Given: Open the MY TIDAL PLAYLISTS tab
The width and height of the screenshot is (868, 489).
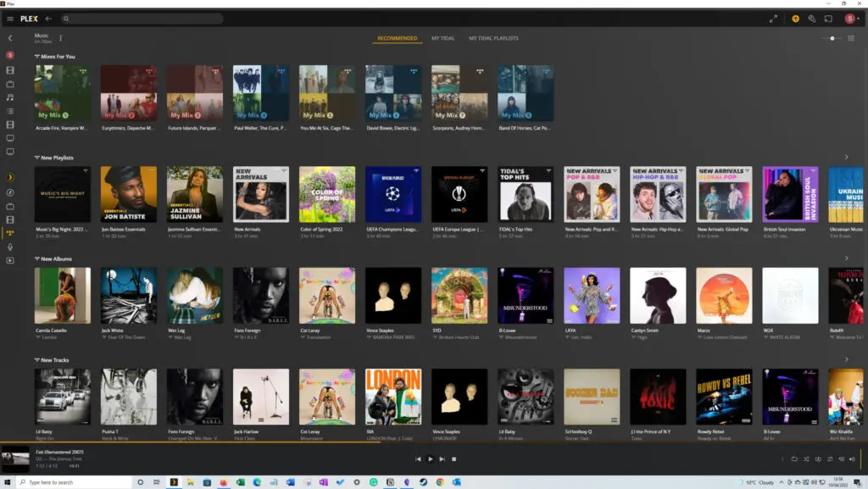Looking at the screenshot, I should [493, 38].
